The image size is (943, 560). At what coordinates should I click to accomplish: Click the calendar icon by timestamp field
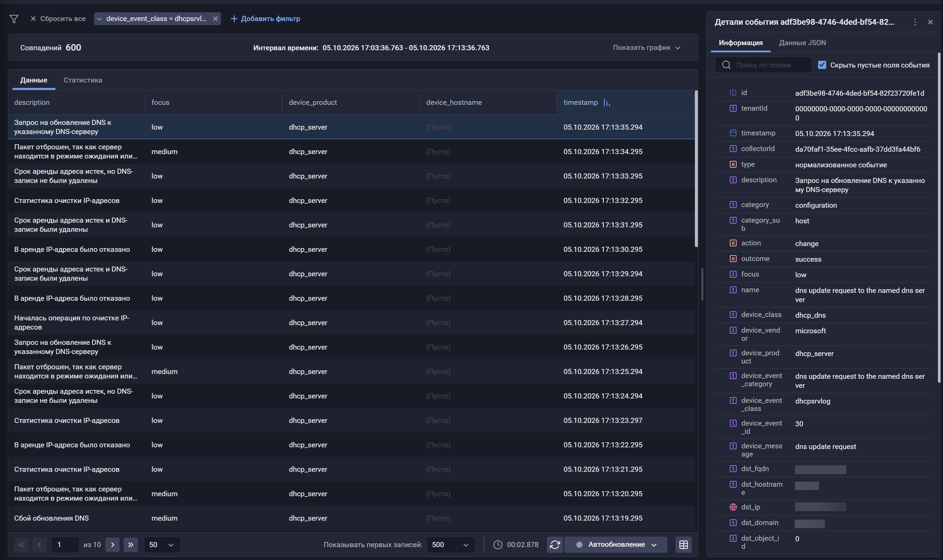(733, 133)
